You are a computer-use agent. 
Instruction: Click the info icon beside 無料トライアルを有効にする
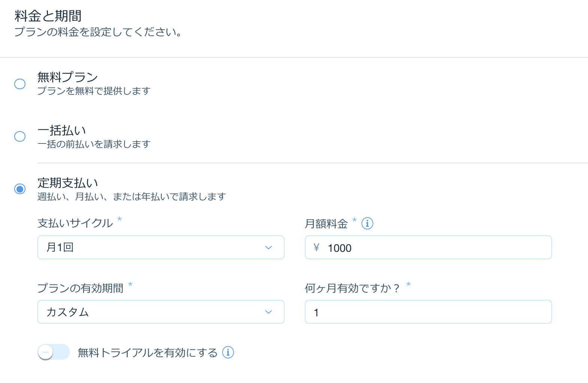(228, 352)
